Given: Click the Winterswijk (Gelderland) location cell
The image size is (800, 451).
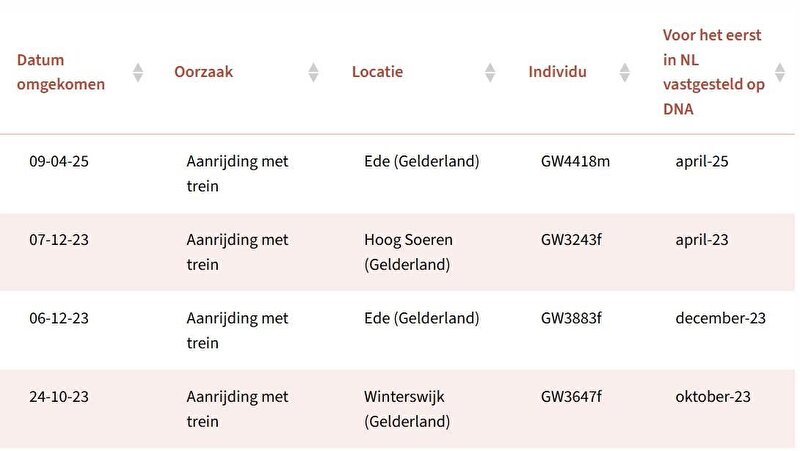Looking at the screenshot, I should pyautogui.click(x=407, y=409).
